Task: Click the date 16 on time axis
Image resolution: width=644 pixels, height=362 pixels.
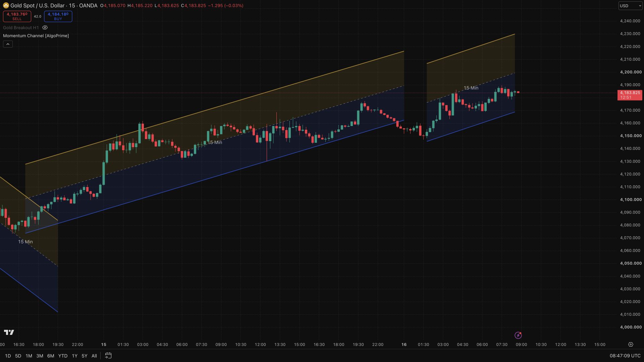Action: coord(404,345)
